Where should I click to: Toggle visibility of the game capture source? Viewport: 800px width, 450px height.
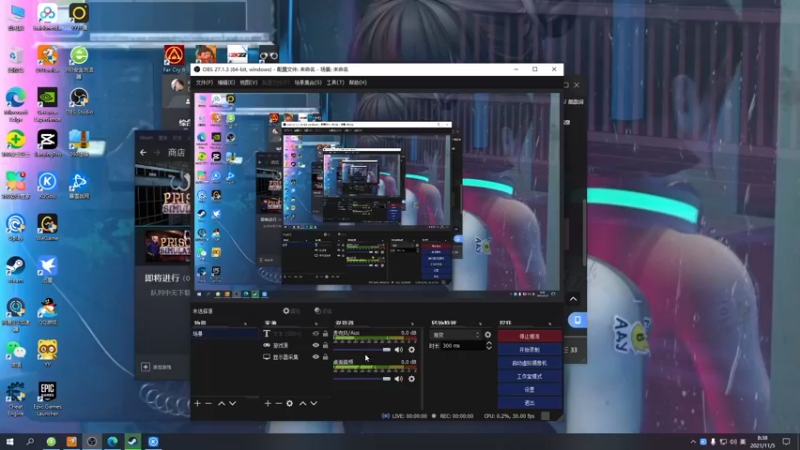point(316,345)
